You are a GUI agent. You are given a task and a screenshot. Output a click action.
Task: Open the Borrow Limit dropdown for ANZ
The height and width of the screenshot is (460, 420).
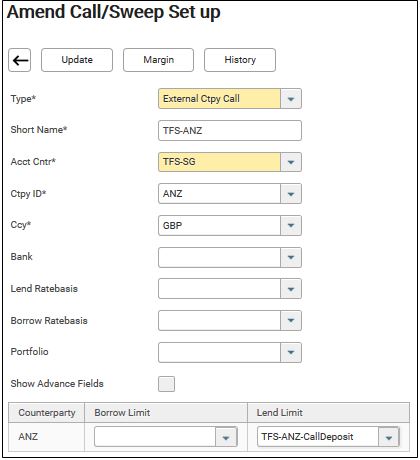pos(226,437)
